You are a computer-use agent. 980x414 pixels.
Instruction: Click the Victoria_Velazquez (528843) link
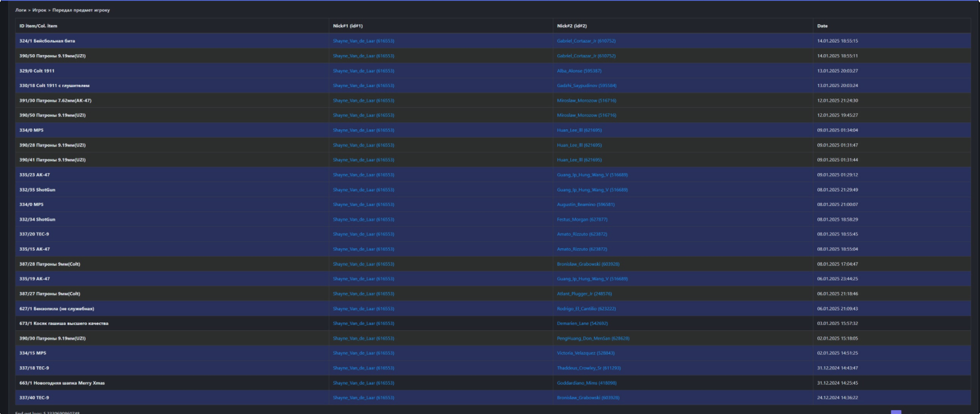tap(586, 353)
